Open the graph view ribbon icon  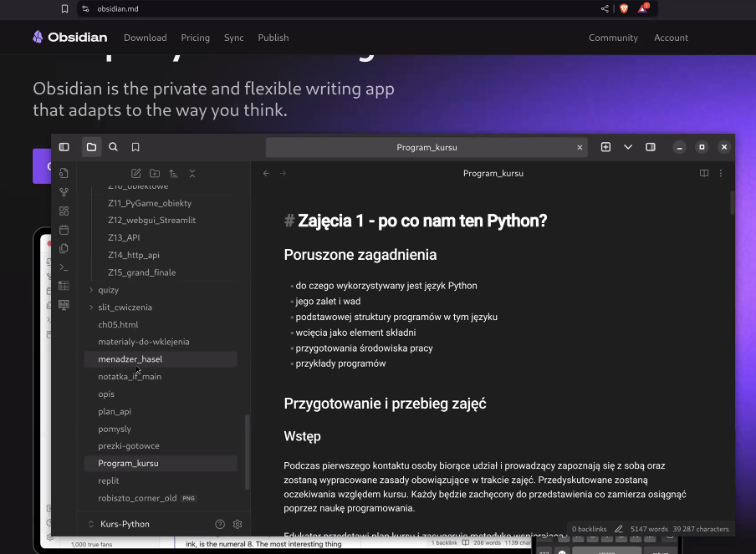(64, 192)
